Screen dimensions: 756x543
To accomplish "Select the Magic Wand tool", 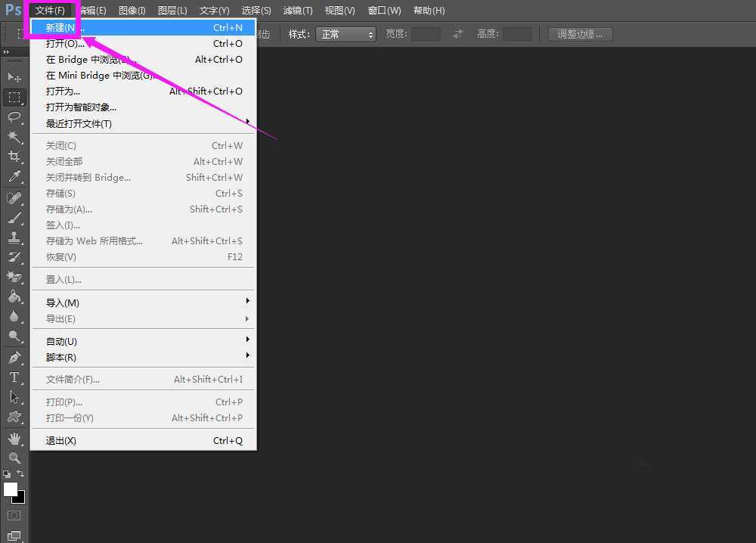I will click(14, 137).
